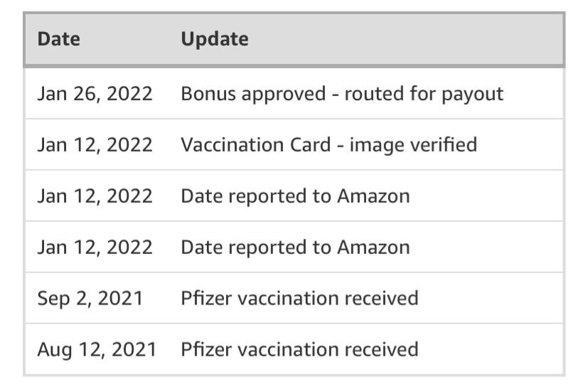Viewport: 588px width, 387px height.
Task: Select the third Jan 12, 2022 date cell
Action: [95, 247]
